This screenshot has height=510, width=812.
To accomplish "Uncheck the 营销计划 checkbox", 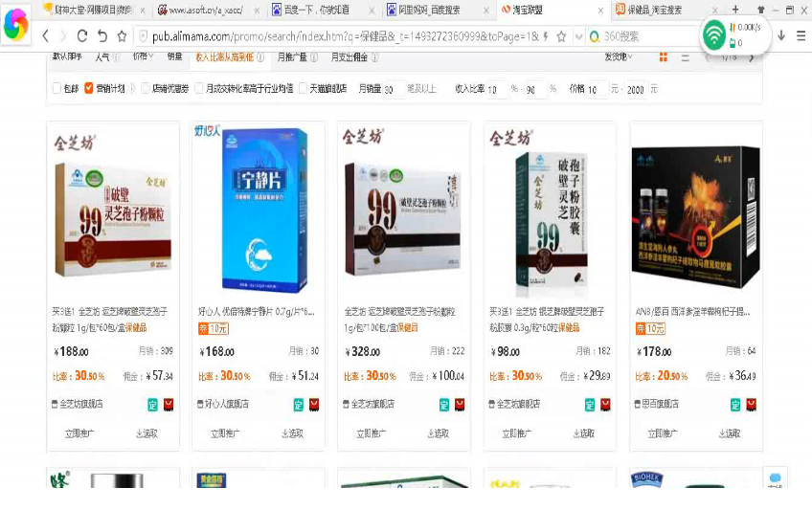I will (x=88, y=88).
